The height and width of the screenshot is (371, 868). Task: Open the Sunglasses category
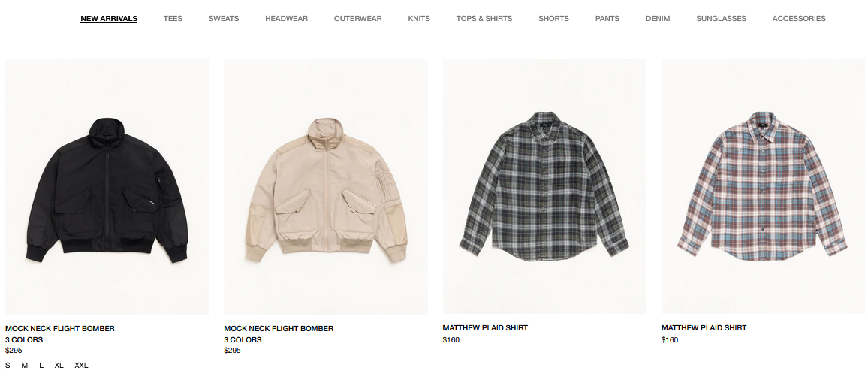coord(722,18)
